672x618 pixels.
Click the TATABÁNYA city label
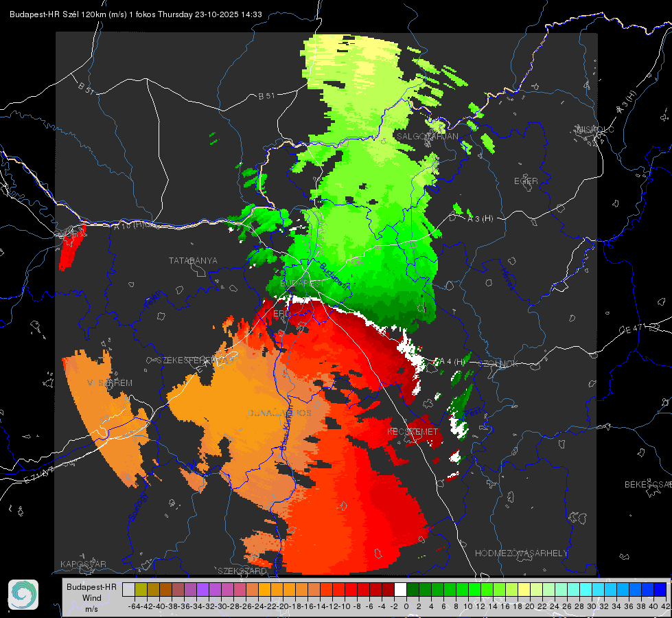(x=193, y=260)
